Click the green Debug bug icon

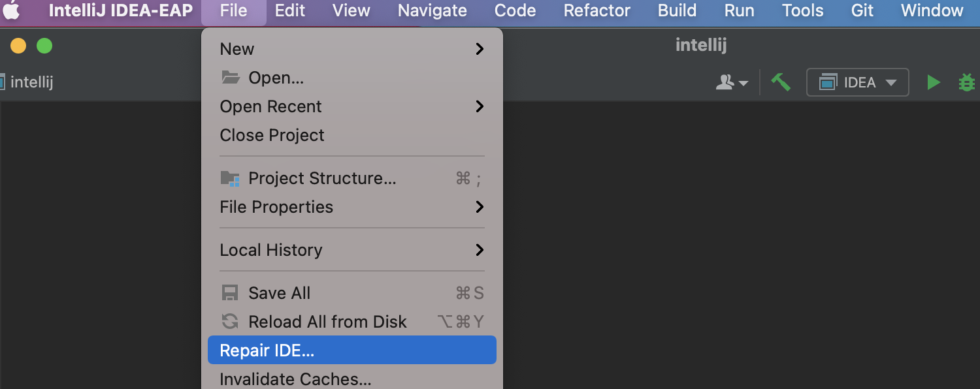(x=966, y=82)
